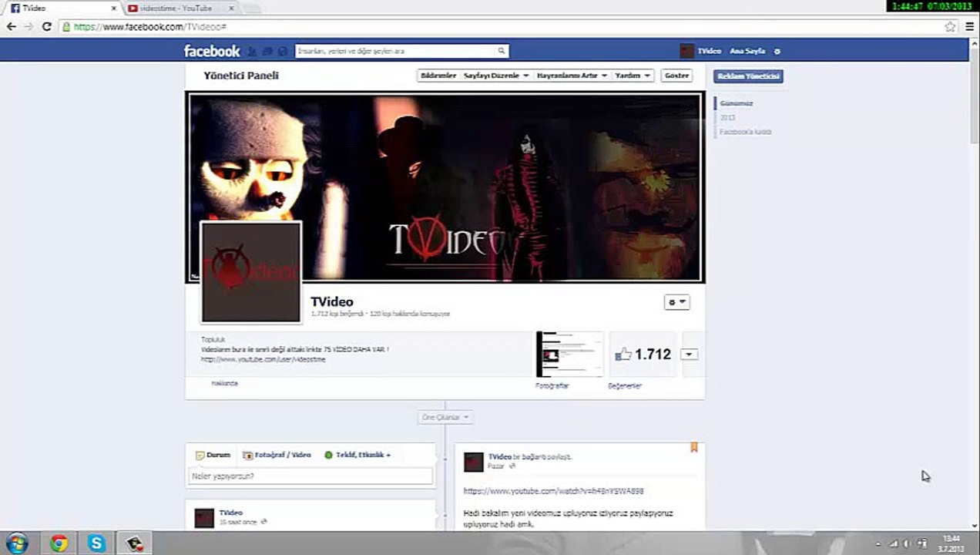This screenshot has width=980, height=555.
Task: Select the Teklif, Etkinlik + composer tab
Action: point(357,455)
